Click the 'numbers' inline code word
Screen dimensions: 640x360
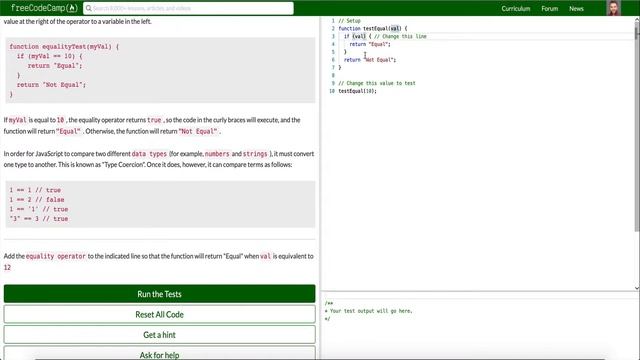[x=217, y=154]
